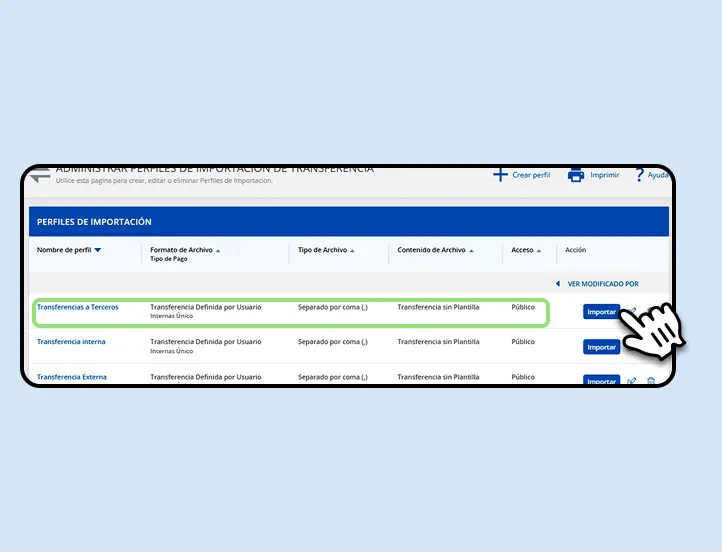Select Transferencia sin Plantilla in Terceros row
The image size is (722, 552).
pos(438,307)
